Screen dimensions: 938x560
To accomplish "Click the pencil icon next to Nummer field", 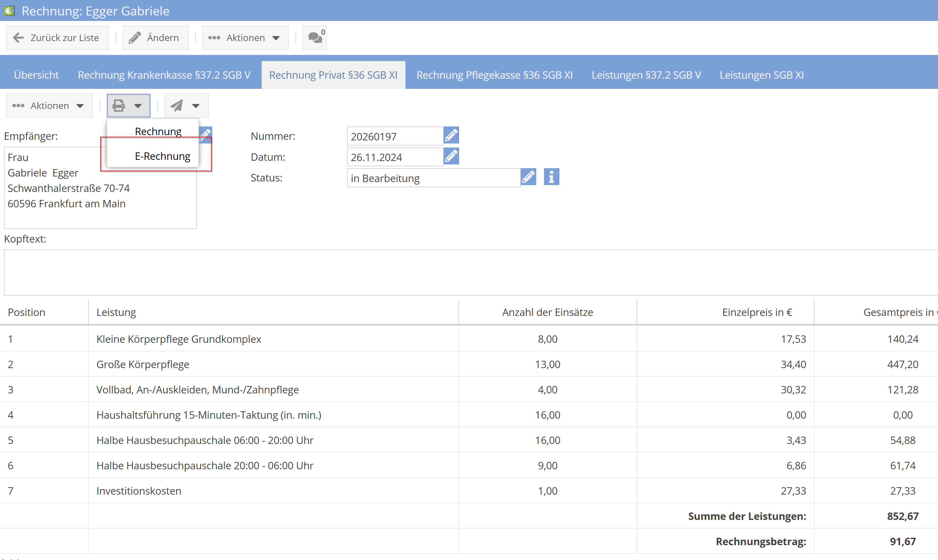I will point(451,135).
